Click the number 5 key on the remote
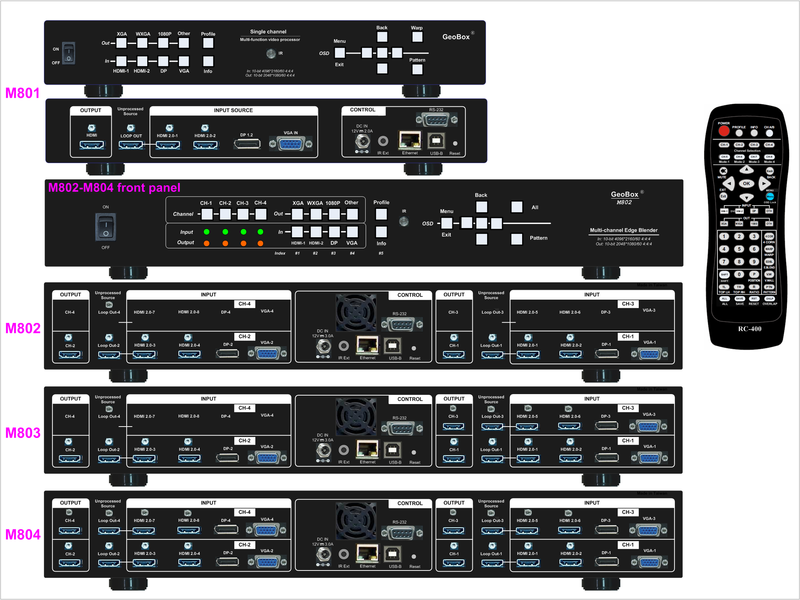 click(739, 249)
